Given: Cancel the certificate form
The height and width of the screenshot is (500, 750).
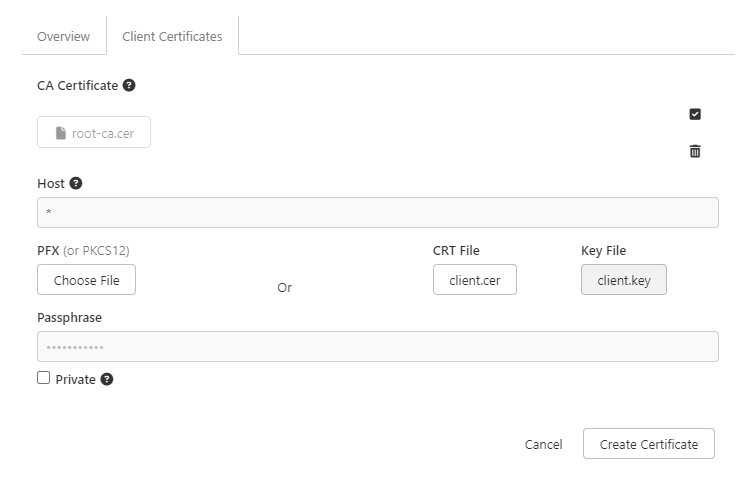Looking at the screenshot, I should (543, 444).
